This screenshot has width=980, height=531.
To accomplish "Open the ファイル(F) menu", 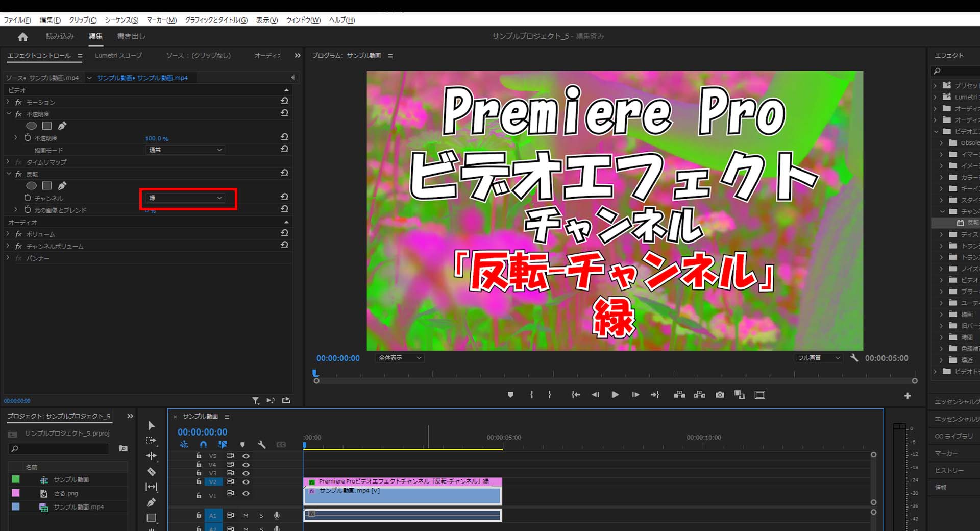I will point(17,20).
